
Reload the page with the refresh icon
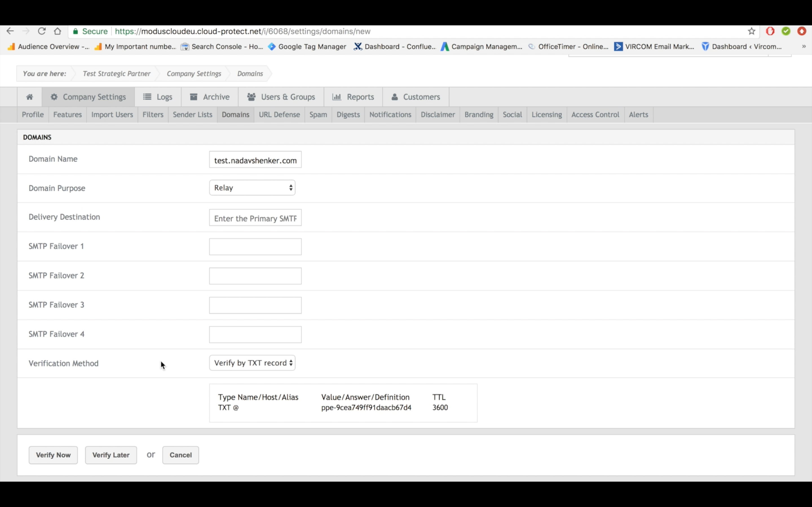42,31
